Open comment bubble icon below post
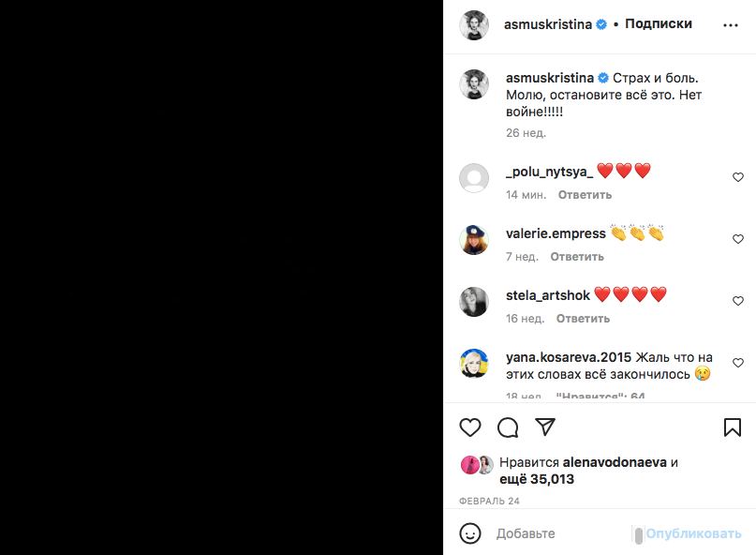The height and width of the screenshot is (555, 756). (508, 427)
